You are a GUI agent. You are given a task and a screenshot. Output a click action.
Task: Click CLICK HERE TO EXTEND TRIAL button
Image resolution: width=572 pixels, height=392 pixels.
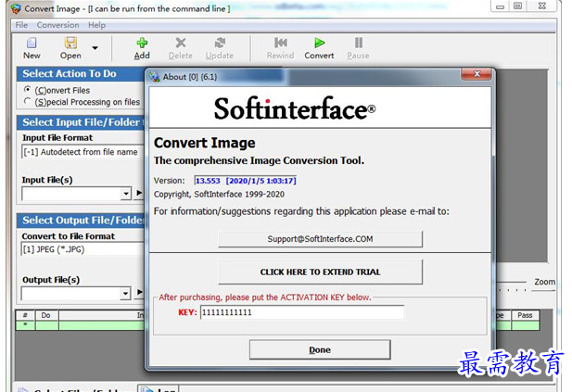pyautogui.click(x=320, y=272)
